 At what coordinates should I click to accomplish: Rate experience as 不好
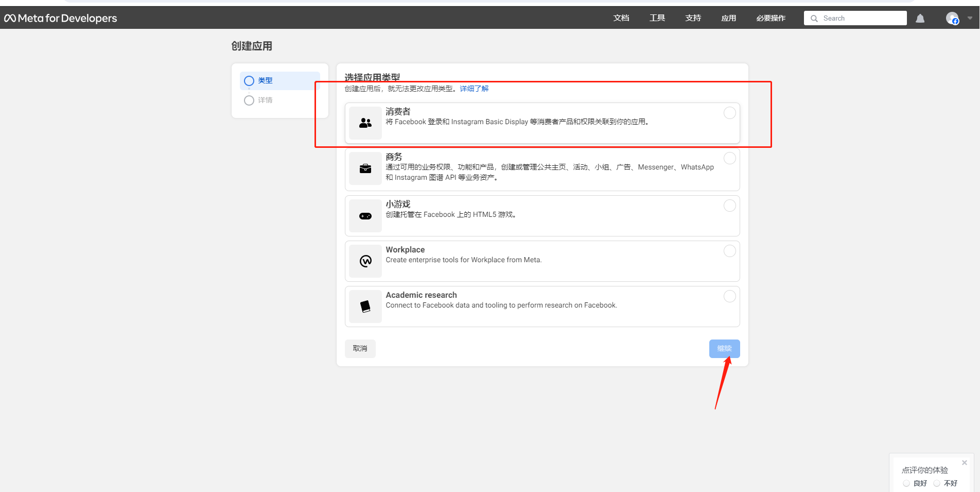[937, 483]
